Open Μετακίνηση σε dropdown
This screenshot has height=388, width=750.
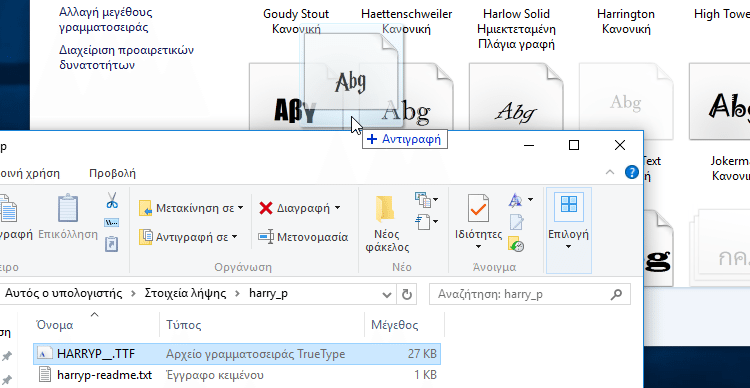tap(191, 209)
